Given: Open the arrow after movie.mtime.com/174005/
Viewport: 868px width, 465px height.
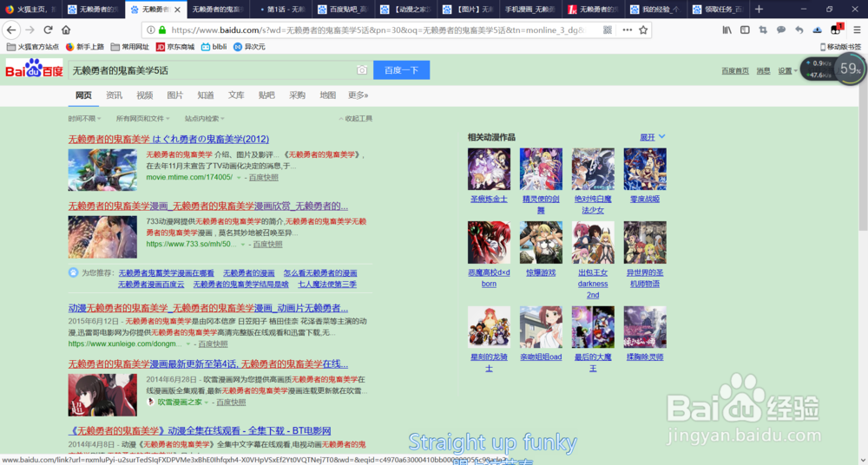Looking at the screenshot, I should coord(239,178).
